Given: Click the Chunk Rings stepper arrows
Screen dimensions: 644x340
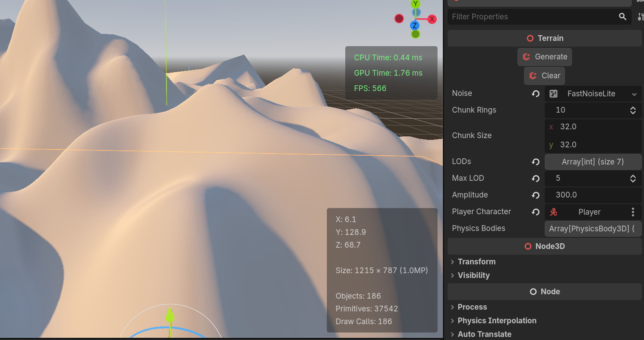Looking at the screenshot, I should pyautogui.click(x=633, y=110).
